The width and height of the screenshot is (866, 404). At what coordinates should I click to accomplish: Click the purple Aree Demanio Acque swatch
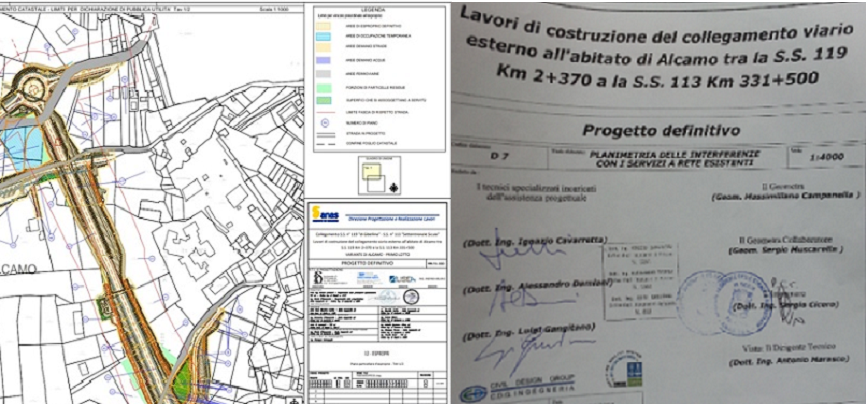[x=324, y=60]
